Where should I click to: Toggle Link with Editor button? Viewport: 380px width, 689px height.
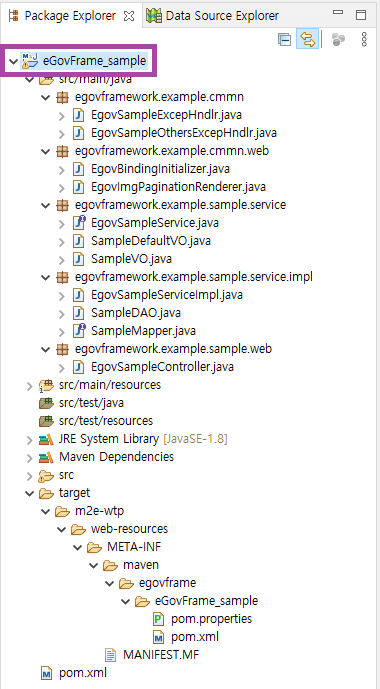[308, 40]
